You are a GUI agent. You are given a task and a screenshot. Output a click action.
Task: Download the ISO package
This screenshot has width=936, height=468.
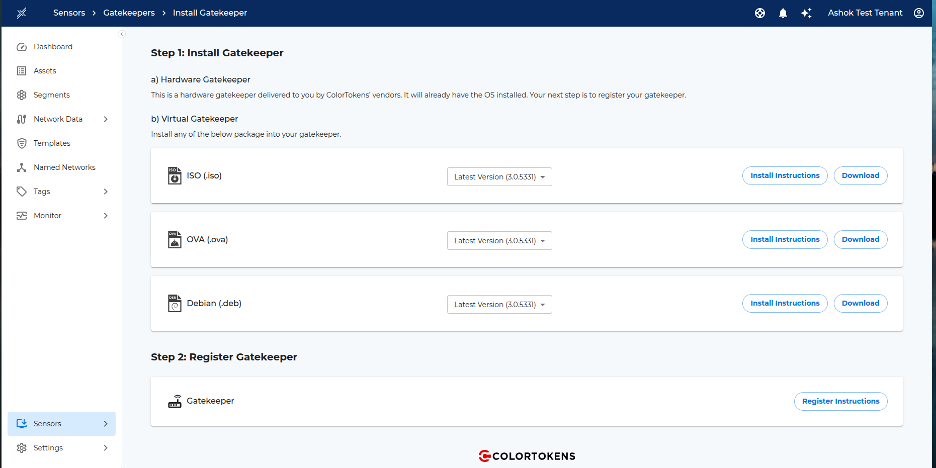tap(860, 175)
